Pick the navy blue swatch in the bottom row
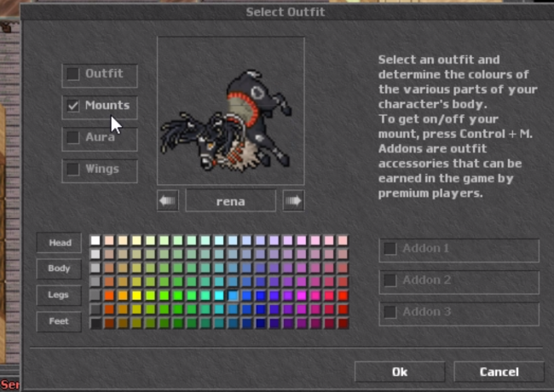Image resolution: width=554 pixels, height=392 pixels. [261, 323]
